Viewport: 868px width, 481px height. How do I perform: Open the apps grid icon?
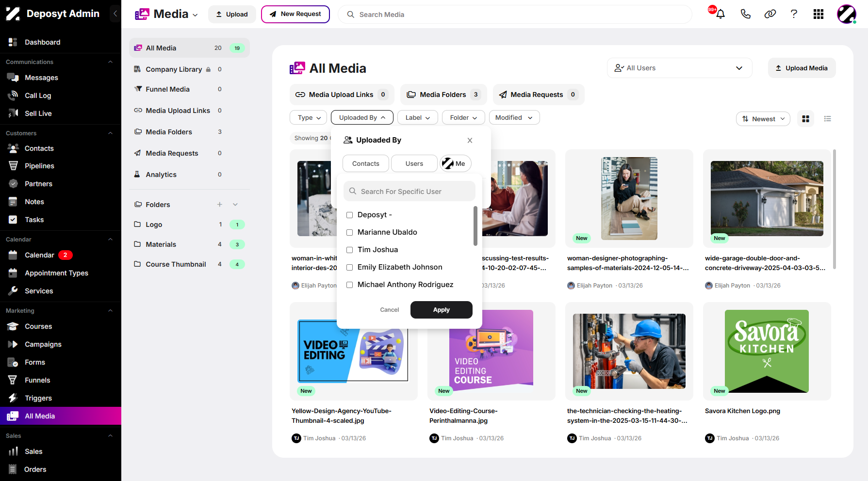819,14
